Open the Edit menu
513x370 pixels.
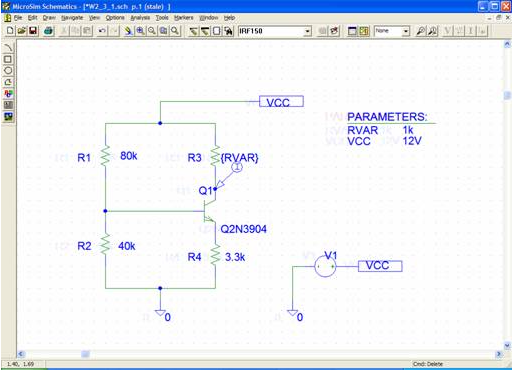click(x=32, y=18)
